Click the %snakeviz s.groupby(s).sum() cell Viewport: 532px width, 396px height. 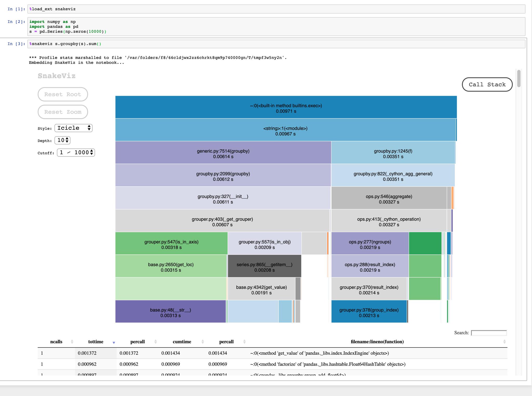tap(276, 44)
